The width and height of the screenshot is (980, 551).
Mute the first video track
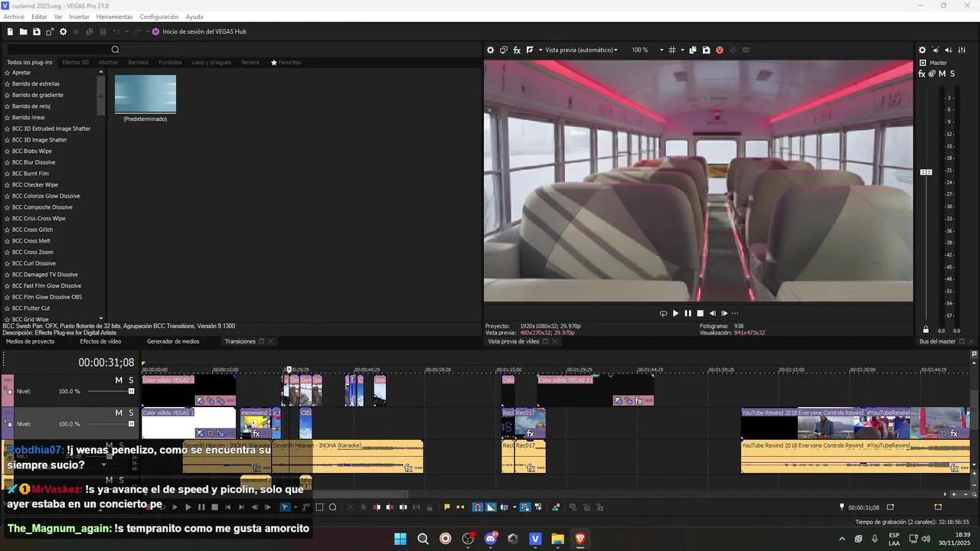[x=119, y=380]
